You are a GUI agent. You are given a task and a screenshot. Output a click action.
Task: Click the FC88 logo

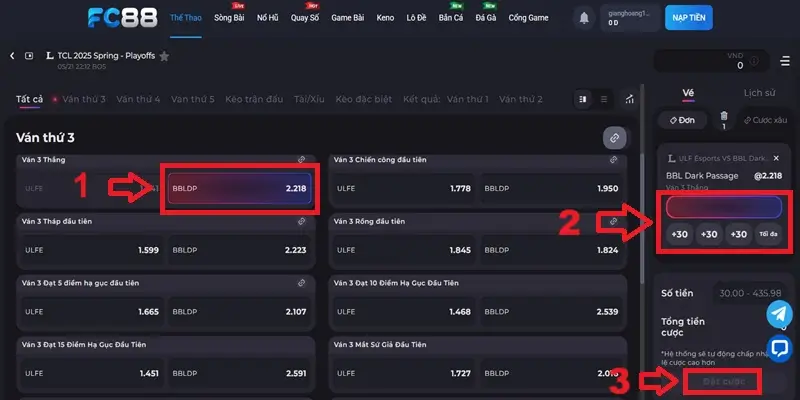pos(122,18)
